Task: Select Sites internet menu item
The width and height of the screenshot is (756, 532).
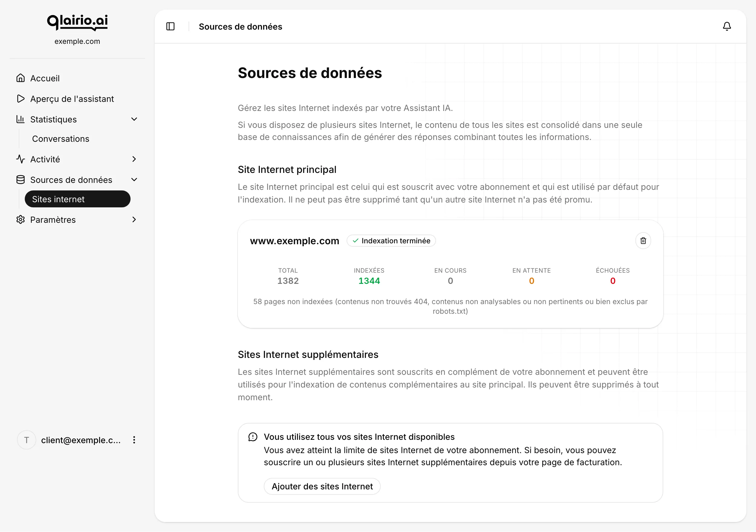Action: (77, 199)
